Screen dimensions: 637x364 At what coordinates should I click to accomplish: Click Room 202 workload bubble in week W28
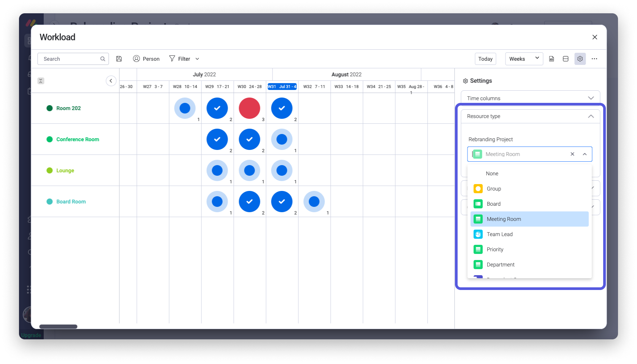point(185,108)
